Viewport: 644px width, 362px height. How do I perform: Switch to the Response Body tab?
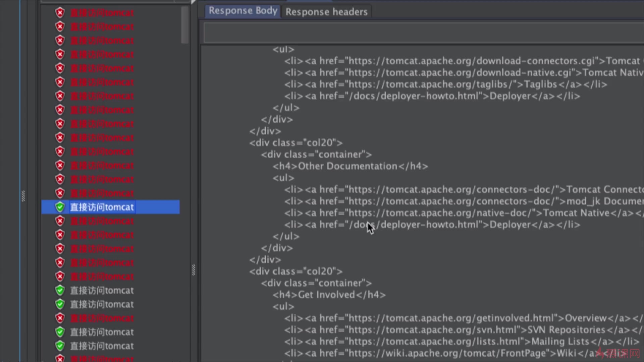[243, 11]
